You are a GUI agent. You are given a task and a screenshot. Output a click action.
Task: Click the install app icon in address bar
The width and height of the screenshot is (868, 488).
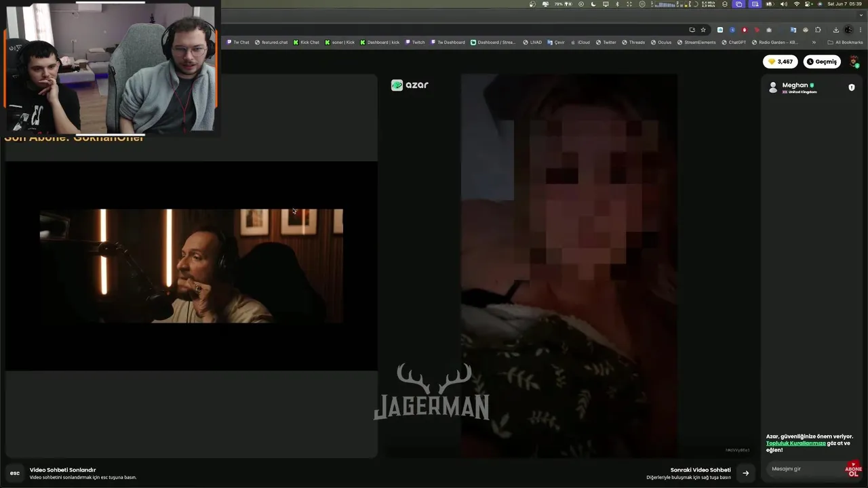coord(692,30)
